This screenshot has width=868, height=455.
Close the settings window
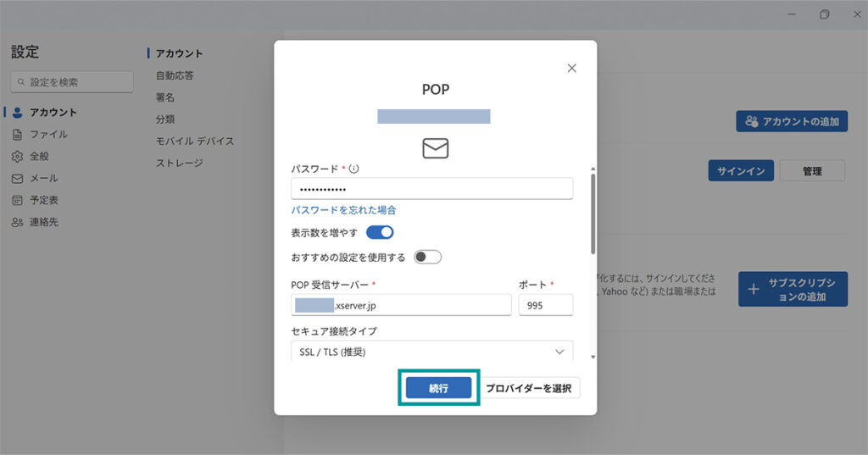(x=857, y=14)
